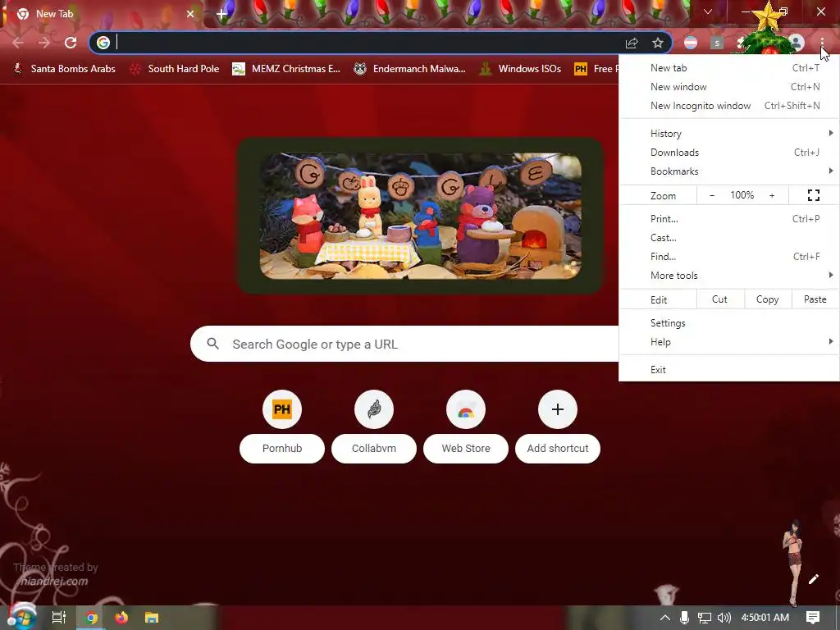Click the Paste button in the Edit row
840x630 pixels.
pyautogui.click(x=815, y=299)
